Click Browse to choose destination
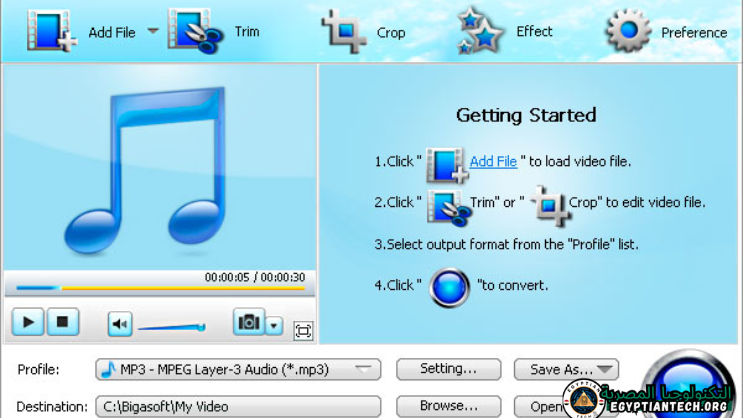 point(448,406)
